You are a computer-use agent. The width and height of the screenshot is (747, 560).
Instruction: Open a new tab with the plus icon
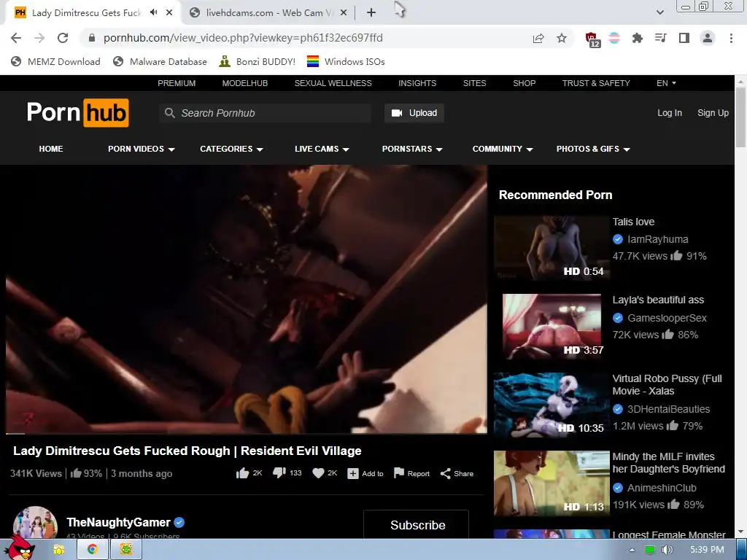tap(371, 13)
